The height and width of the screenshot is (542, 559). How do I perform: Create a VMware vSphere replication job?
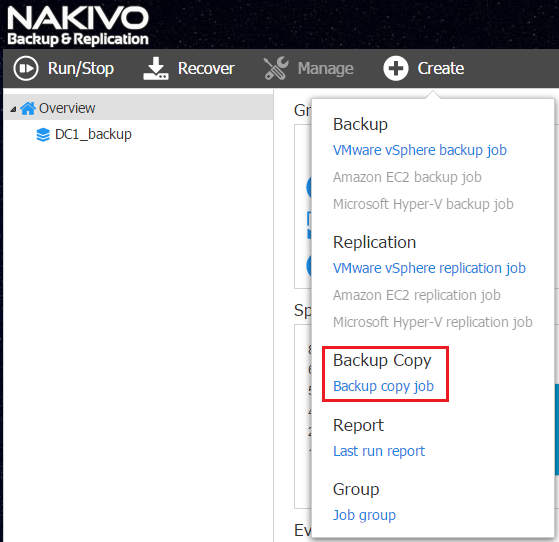pos(429,268)
